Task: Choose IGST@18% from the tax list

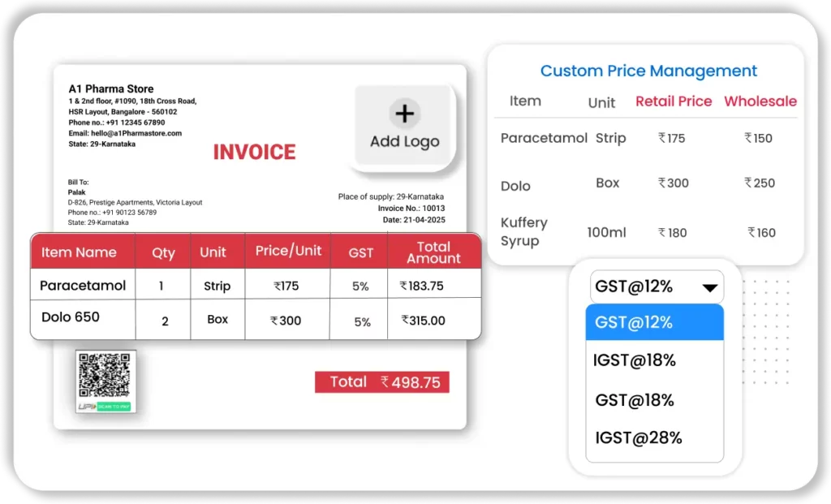Action: [x=635, y=360]
